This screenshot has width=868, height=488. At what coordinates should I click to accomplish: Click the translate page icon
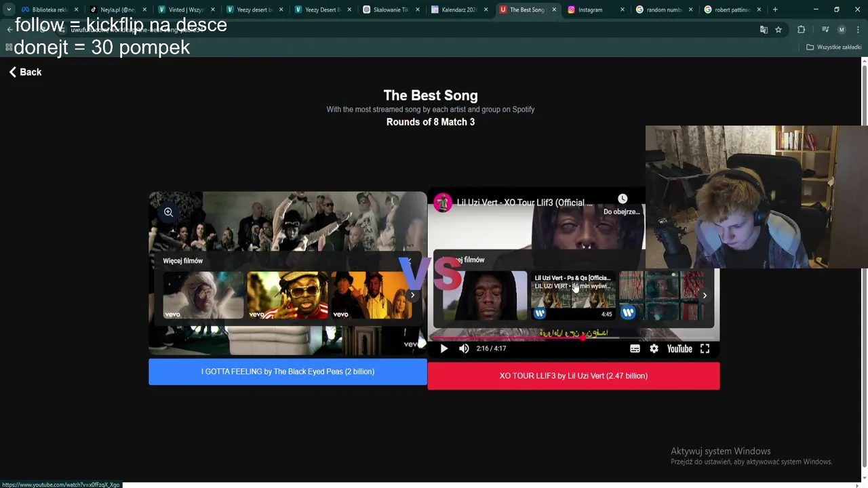[764, 29]
